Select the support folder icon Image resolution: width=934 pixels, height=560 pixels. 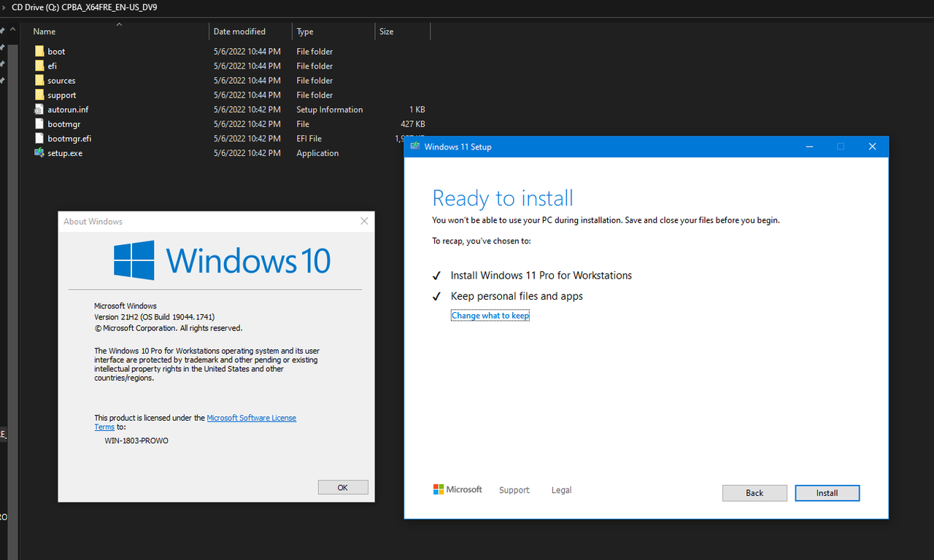39,95
